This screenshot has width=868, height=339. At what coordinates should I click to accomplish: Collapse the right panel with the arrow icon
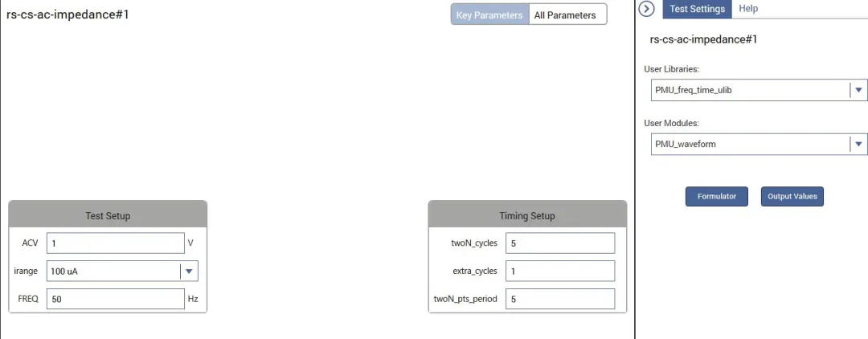pyautogui.click(x=646, y=9)
